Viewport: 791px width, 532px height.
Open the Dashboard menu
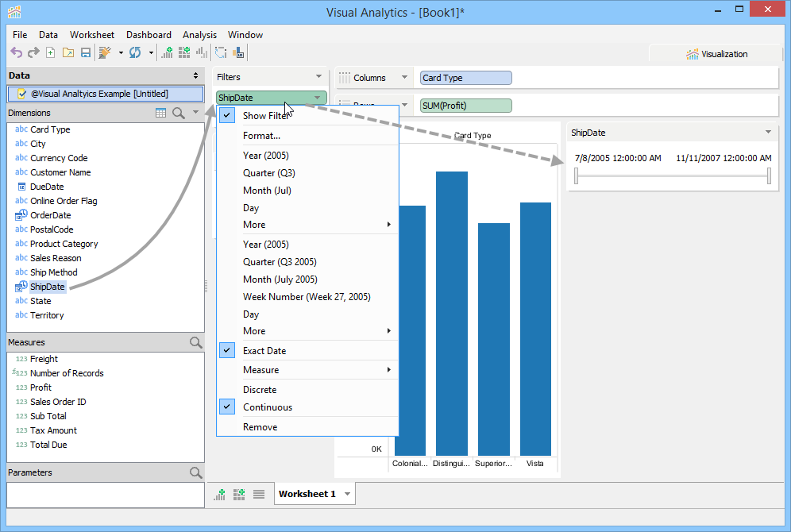tap(149, 35)
